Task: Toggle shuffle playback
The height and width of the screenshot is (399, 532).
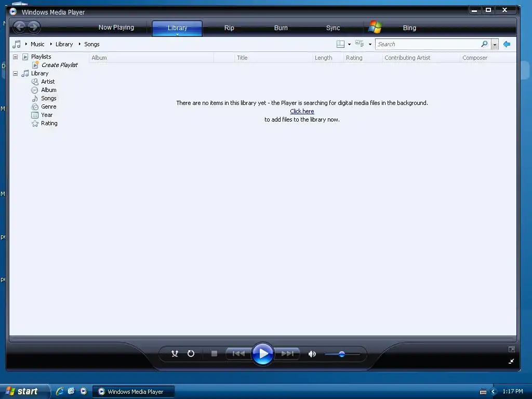Action: [x=175, y=354]
